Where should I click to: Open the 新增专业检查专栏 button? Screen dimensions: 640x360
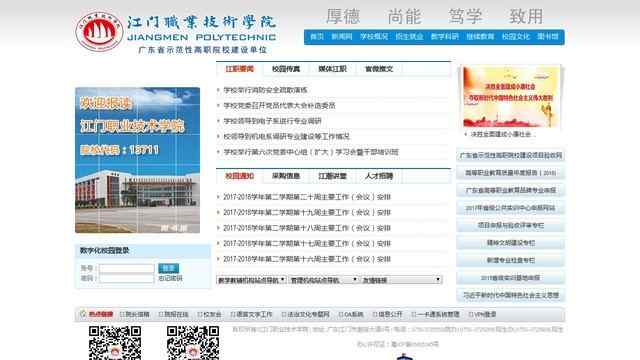(511, 260)
